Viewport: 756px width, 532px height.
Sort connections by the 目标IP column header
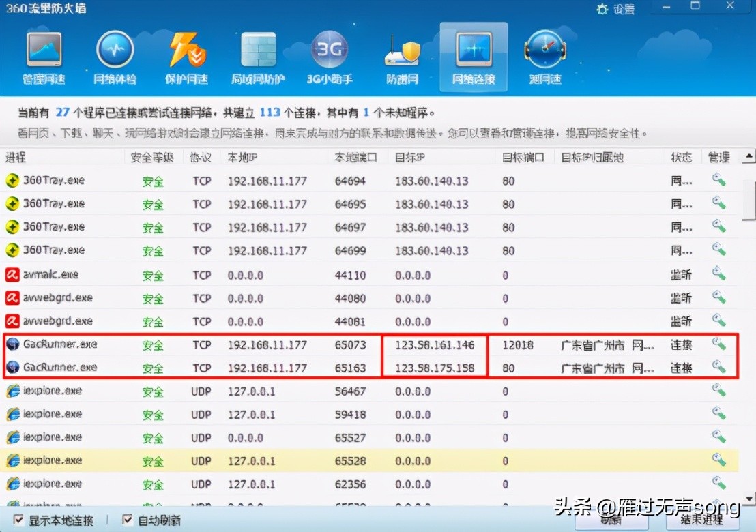(409, 157)
